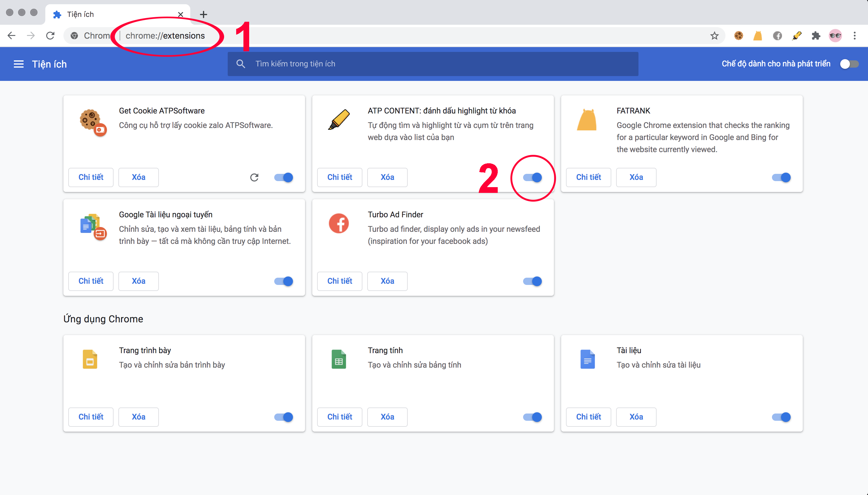Disable Trang tính app toggle
Image resolution: width=868 pixels, height=495 pixels.
pos(532,417)
